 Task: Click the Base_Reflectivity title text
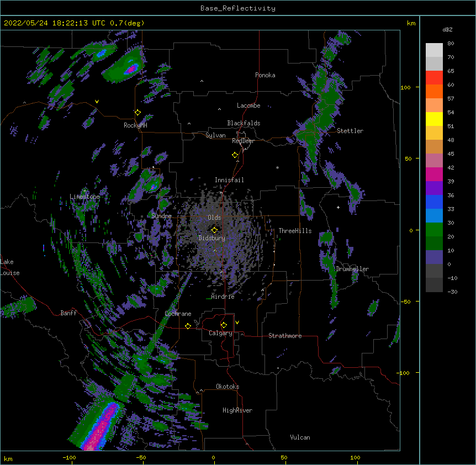[238, 8]
